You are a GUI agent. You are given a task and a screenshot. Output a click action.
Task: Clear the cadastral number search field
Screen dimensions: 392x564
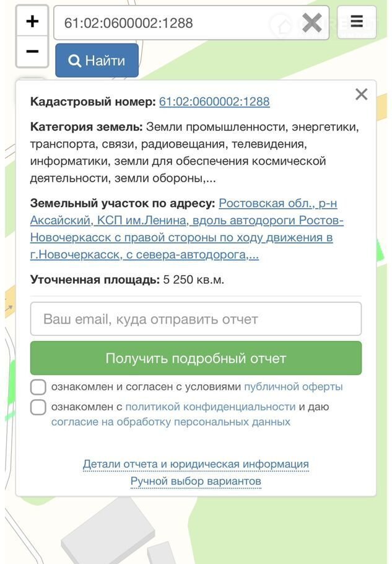point(312,23)
